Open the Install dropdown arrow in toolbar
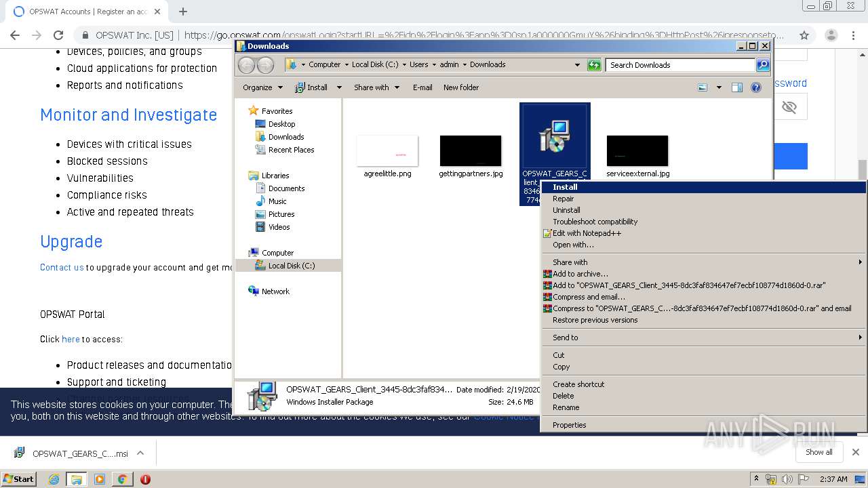 tap(339, 87)
